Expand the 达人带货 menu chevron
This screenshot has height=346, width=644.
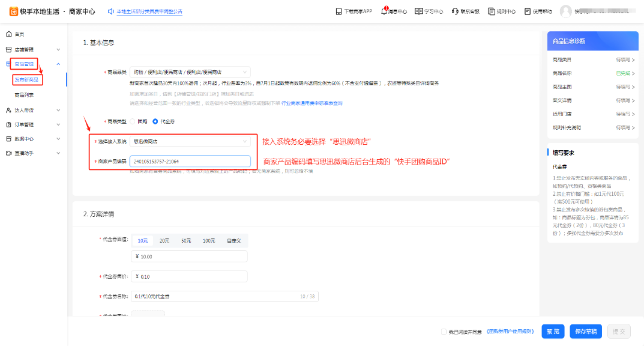point(58,110)
